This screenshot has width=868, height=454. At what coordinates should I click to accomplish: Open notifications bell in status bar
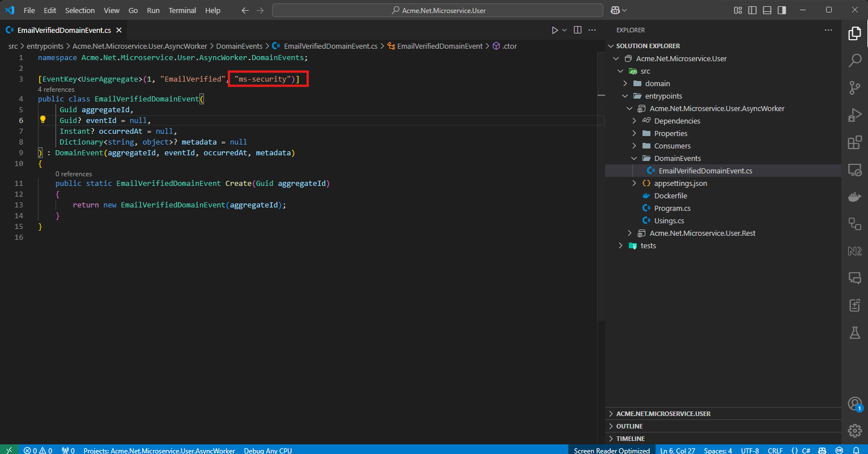[x=856, y=450]
